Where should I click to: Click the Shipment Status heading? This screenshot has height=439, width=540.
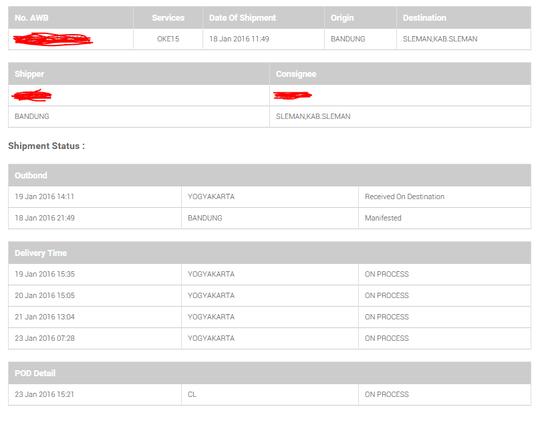[x=46, y=146]
